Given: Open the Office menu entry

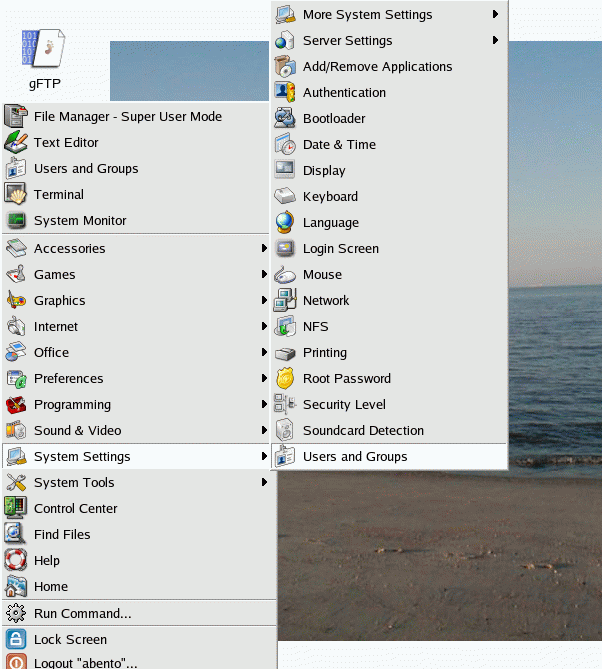Looking at the screenshot, I should coord(136,352).
